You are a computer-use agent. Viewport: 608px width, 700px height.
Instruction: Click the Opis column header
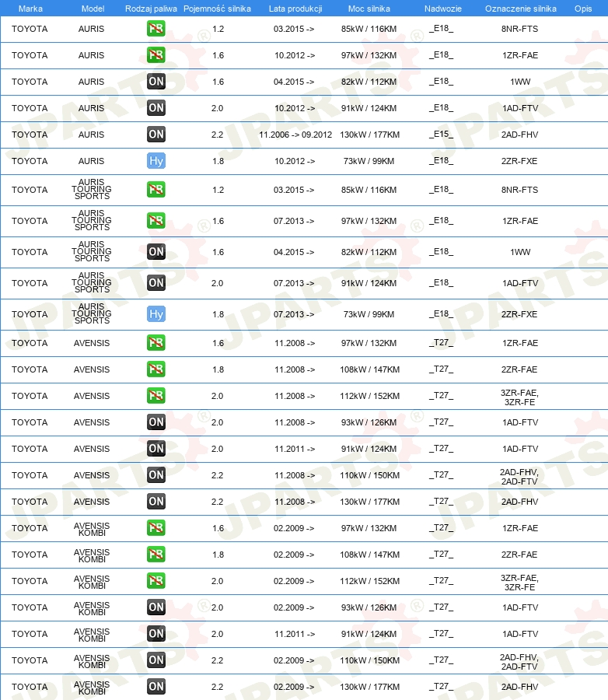pyautogui.click(x=583, y=9)
